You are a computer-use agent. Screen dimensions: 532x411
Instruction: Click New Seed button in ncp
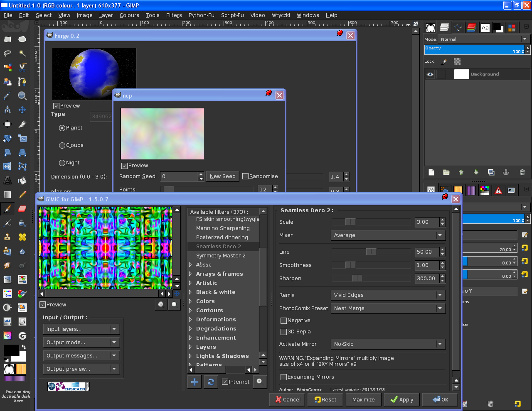[223, 176]
